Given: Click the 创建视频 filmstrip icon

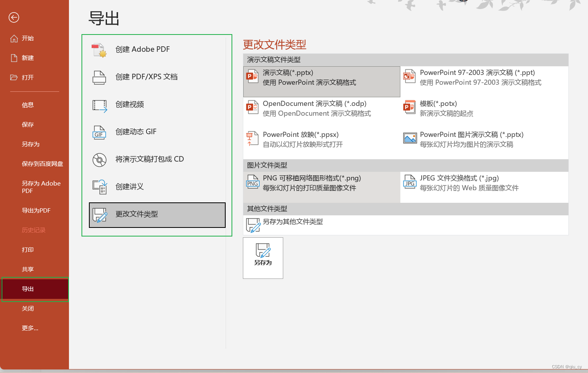Looking at the screenshot, I should pyautogui.click(x=100, y=106).
